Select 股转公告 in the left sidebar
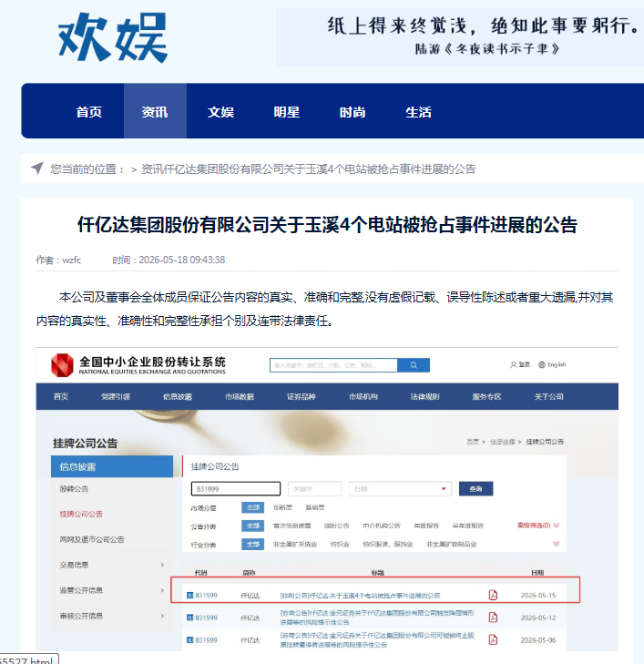This screenshot has width=644, height=664. click(74, 489)
